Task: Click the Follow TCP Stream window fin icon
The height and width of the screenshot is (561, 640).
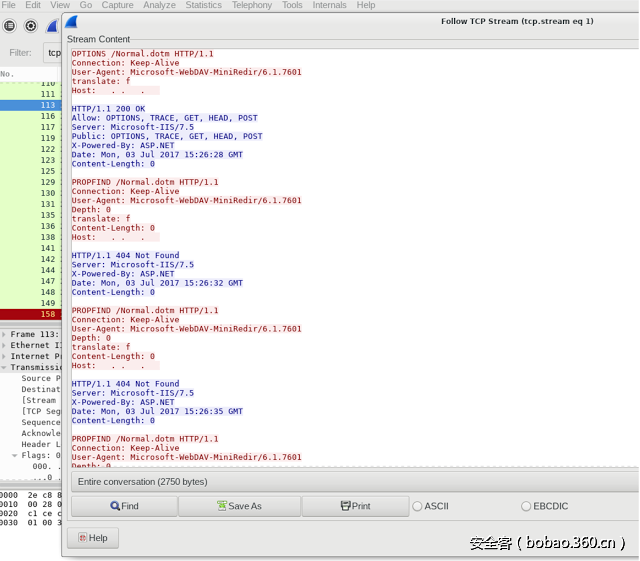Action: pyautogui.click(x=71, y=21)
